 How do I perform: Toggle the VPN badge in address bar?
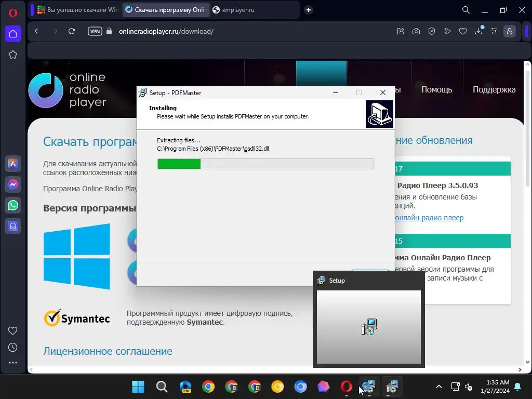tap(95, 31)
